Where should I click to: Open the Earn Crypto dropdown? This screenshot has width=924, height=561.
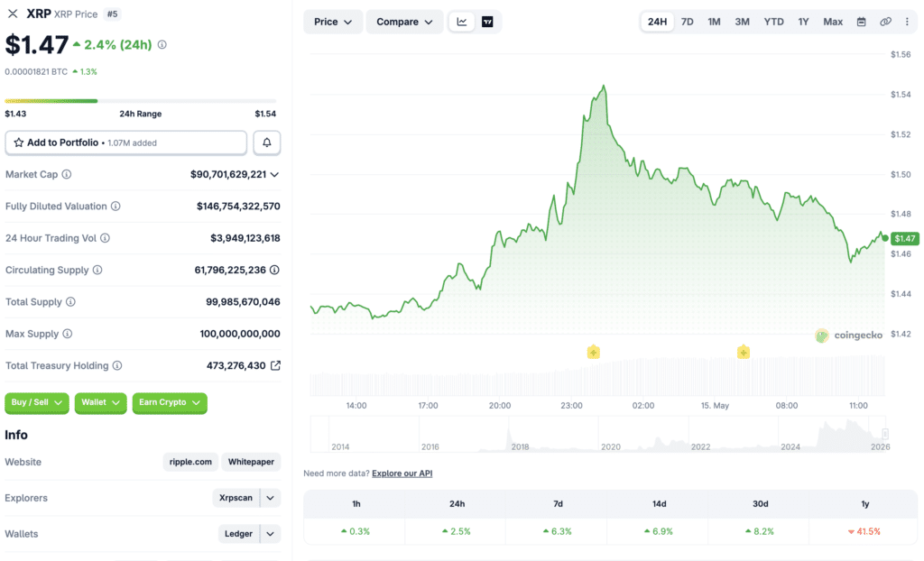pyautogui.click(x=170, y=402)
